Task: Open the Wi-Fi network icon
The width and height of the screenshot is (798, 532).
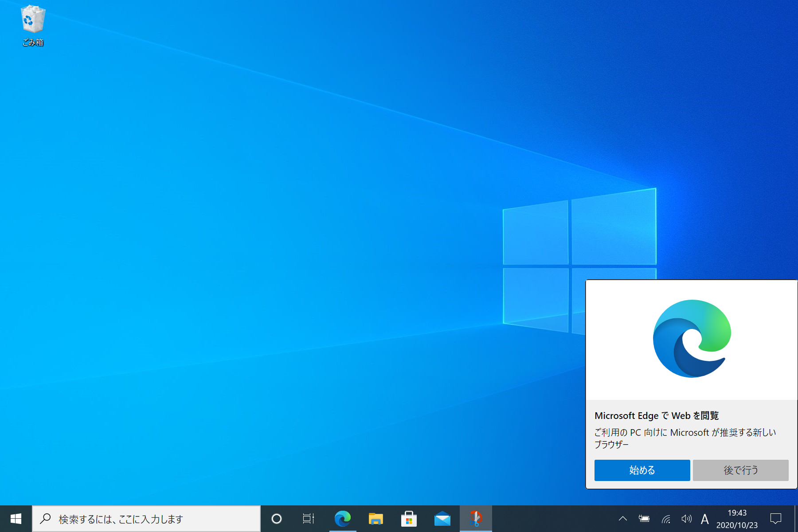Action: 665,518
